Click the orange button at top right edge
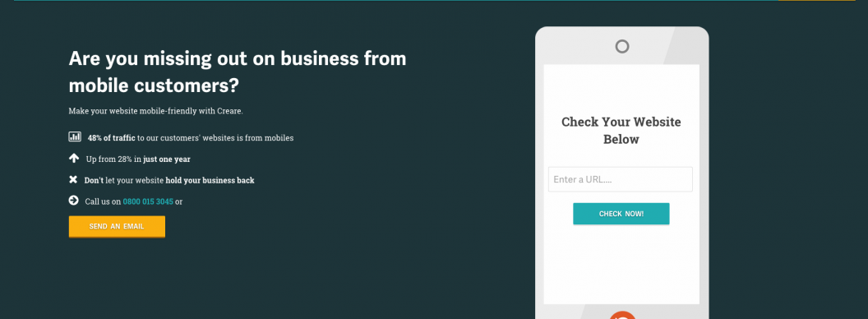 [816, 1]
